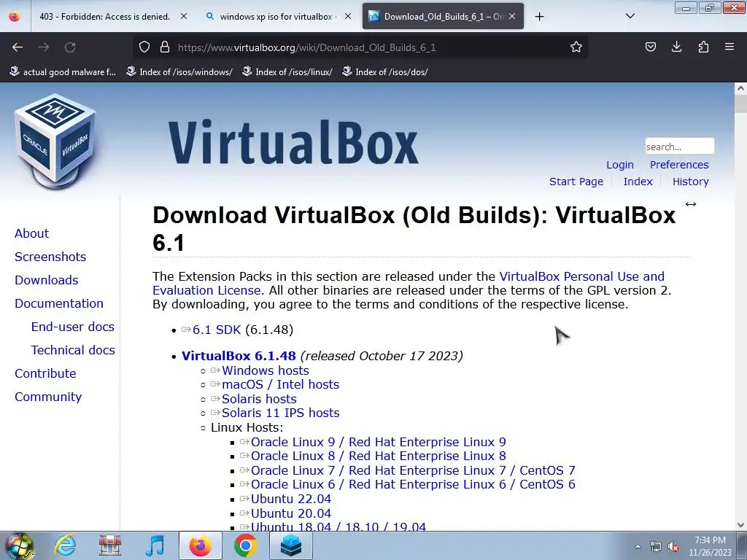
Task: Launch Internet Explorer from taskbar
Action: 65,545
